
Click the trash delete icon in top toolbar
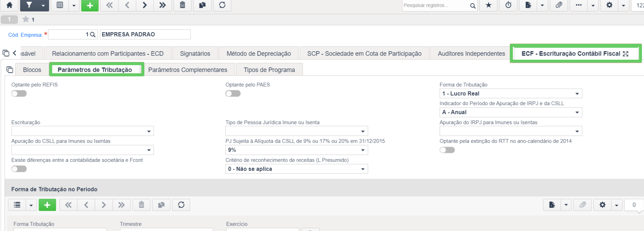pyautogui.click(x=182, y=5)
